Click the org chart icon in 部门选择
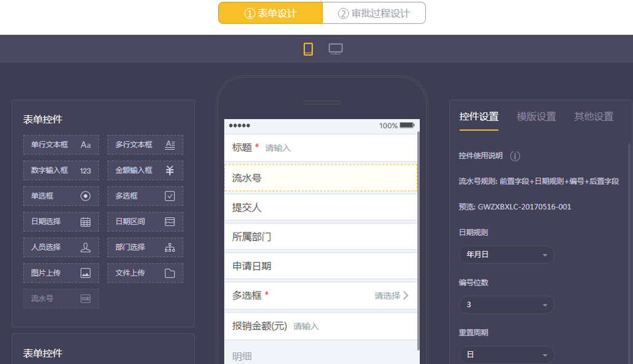This screenshot has width=633, height=364. (170, 247)
